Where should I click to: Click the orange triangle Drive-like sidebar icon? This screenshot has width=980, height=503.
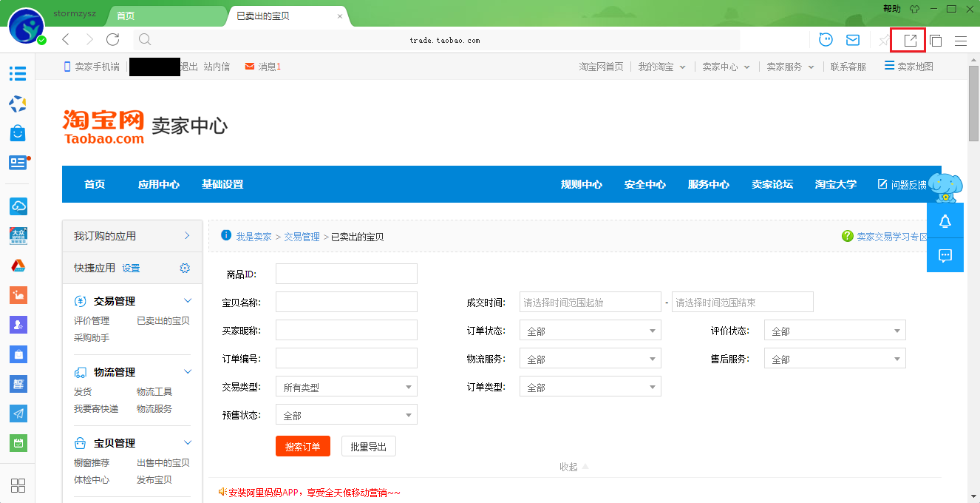click(18, 266)
